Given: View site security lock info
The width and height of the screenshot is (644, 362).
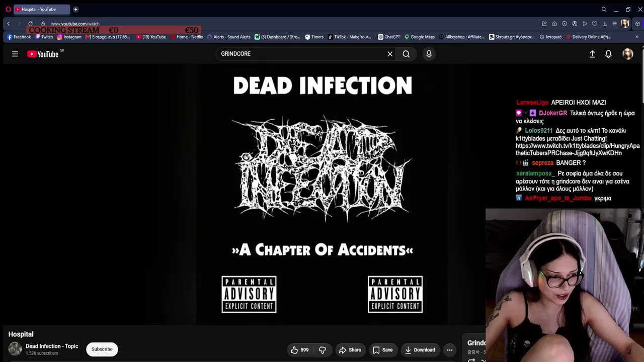Looking at the screenshot, I should point(43,24).
